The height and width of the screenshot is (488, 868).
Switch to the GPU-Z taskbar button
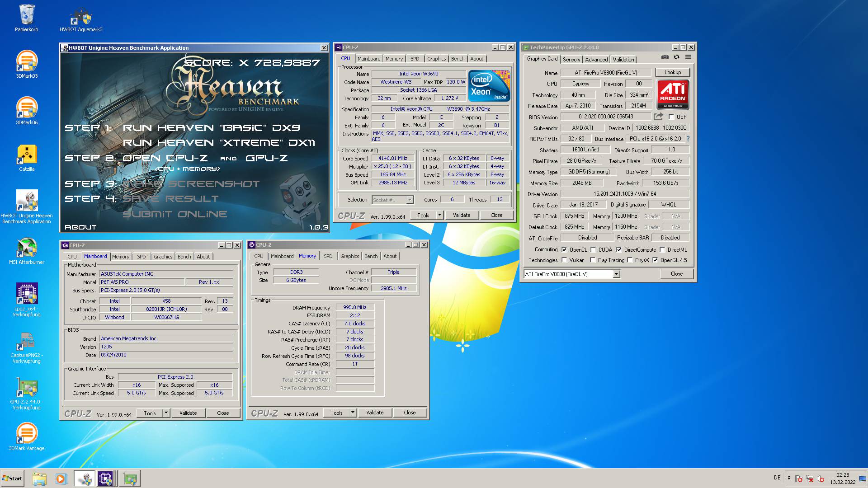pos(130,479)
